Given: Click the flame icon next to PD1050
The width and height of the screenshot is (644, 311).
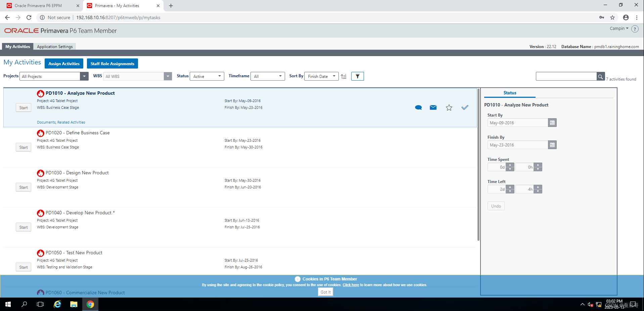Looking at the screenshot, I should tap(41, 253).
